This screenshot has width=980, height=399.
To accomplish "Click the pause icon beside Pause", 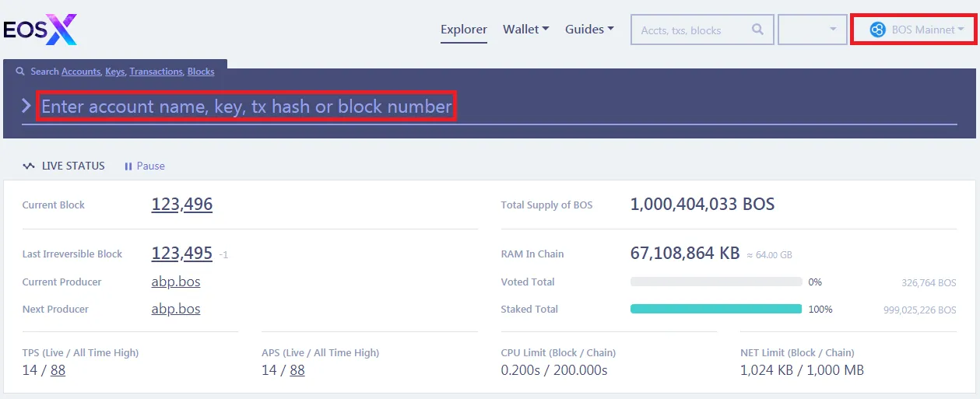I will [128, 166].
